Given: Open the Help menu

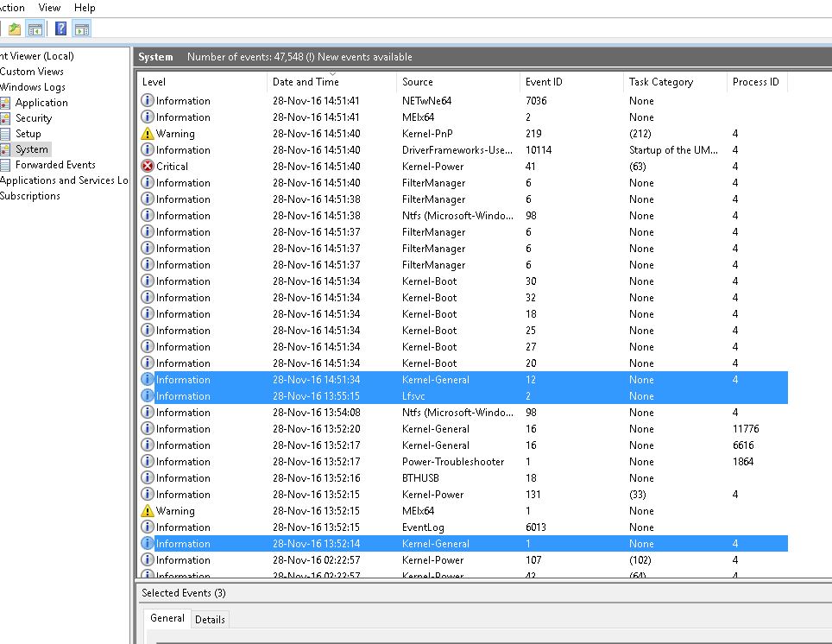Looking at the screenshot, I should tap(85, 8).
